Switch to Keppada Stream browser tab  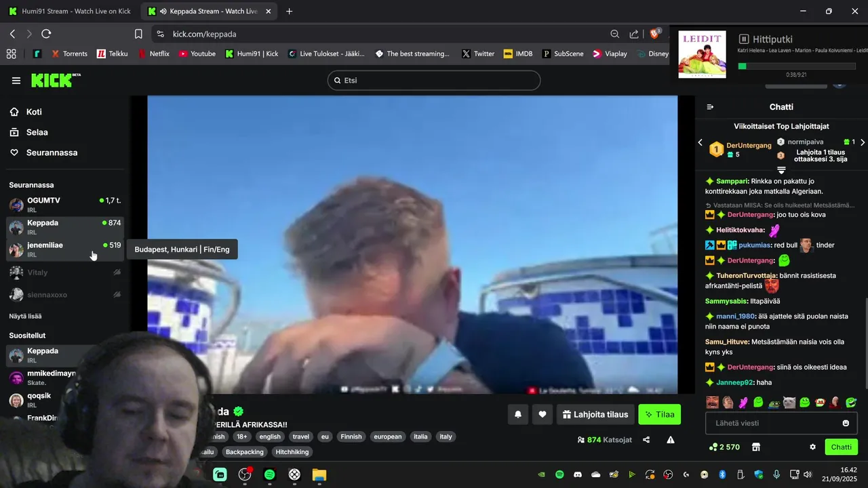click(x=209, y=12)
